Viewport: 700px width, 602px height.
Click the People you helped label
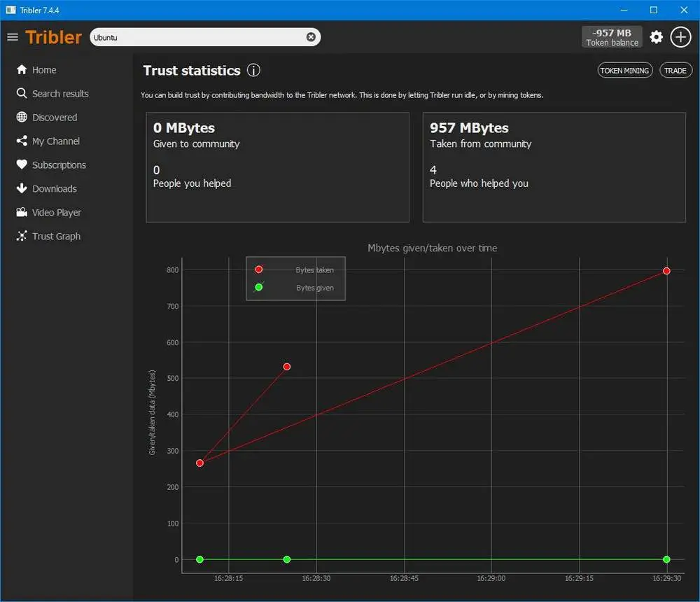[192, 183]
